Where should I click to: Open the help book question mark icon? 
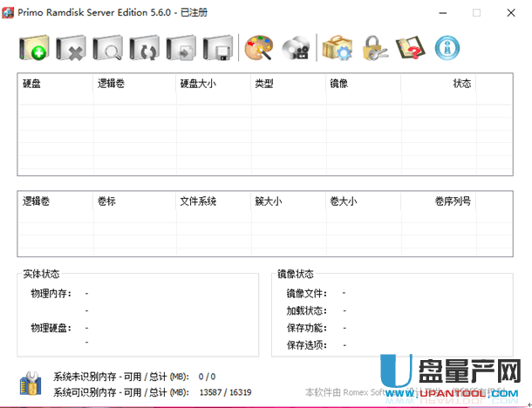pos(410,48)
